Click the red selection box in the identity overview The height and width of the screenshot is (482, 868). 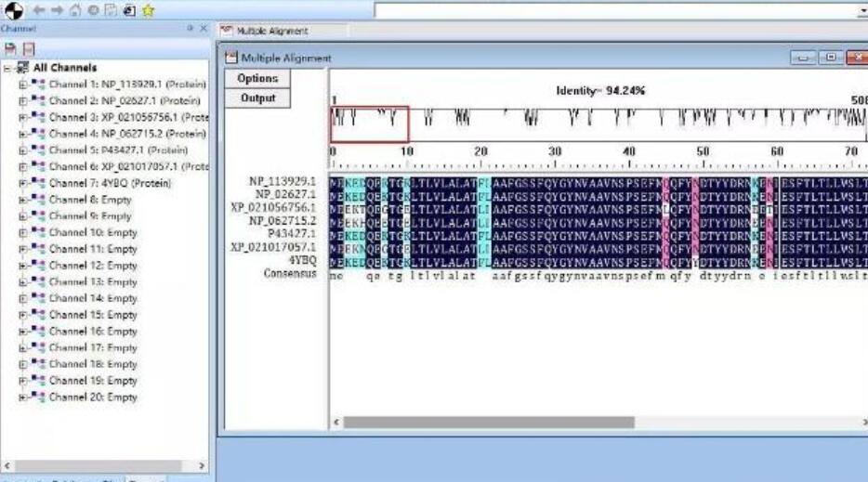[x=370, y=124]
